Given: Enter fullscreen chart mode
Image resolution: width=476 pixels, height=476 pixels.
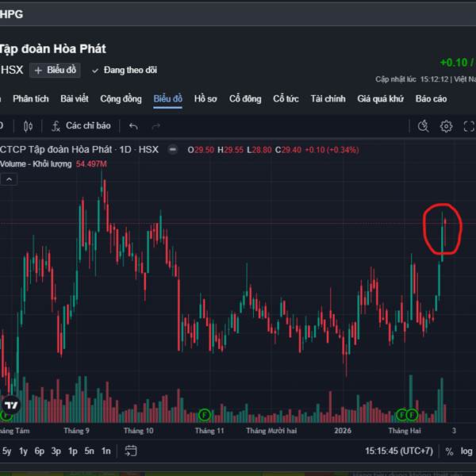Looking at the screenshot, I should pyautogui.click(x=470, y=126).
